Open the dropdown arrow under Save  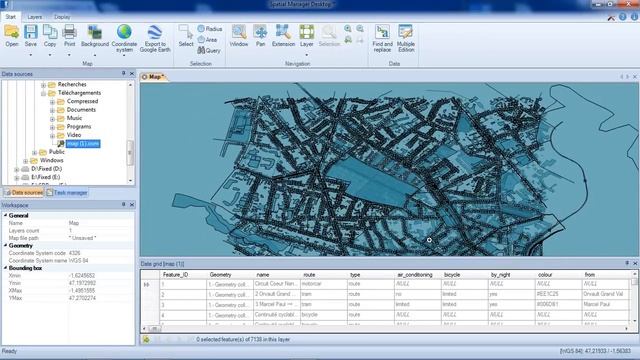tap(31, 55)
